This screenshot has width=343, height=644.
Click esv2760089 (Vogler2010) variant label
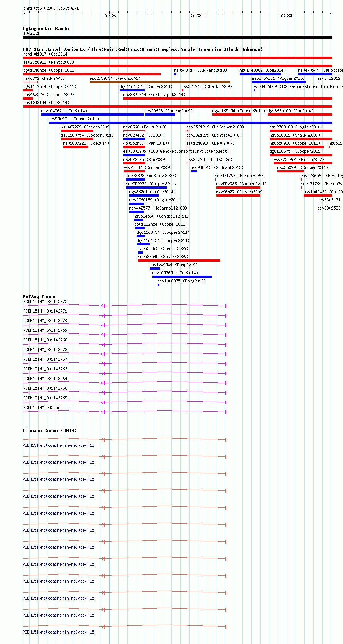pyautogui.click(x=296, y=127)
